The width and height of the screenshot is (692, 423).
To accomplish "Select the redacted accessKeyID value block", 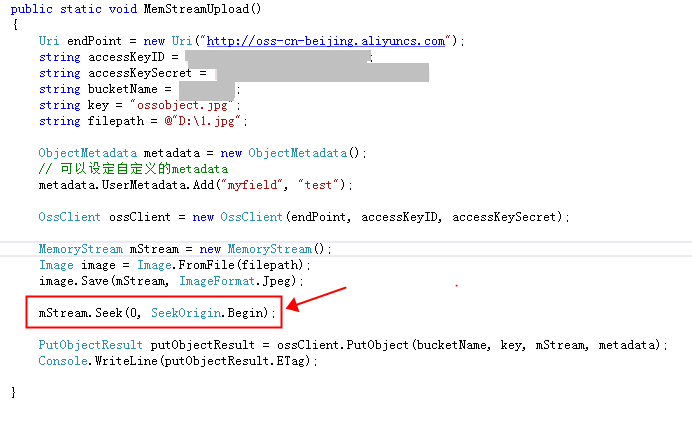I will click(x=278, y=57).
